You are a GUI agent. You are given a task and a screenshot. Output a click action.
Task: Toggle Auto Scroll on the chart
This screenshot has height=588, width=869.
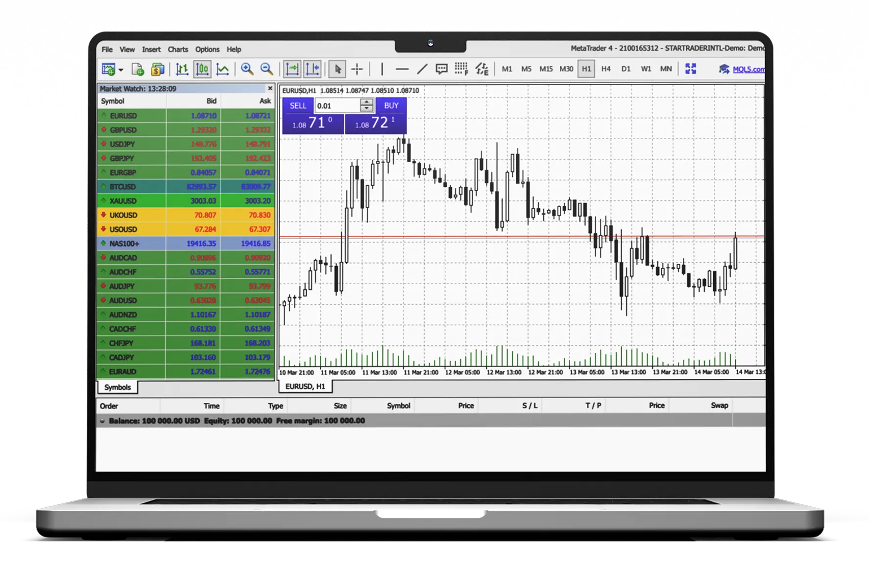pos(292,69)
